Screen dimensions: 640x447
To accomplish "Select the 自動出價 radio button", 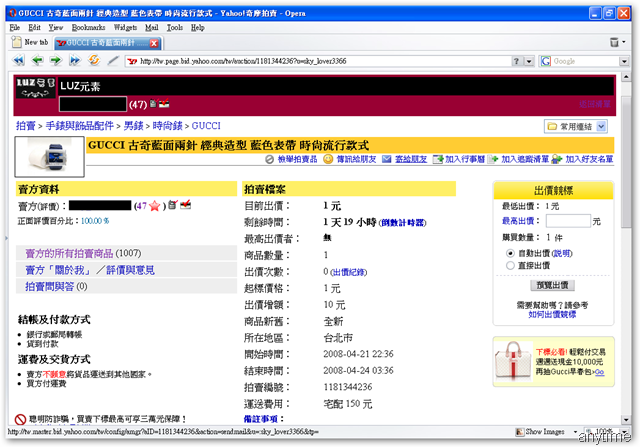I will click(510, 254).
